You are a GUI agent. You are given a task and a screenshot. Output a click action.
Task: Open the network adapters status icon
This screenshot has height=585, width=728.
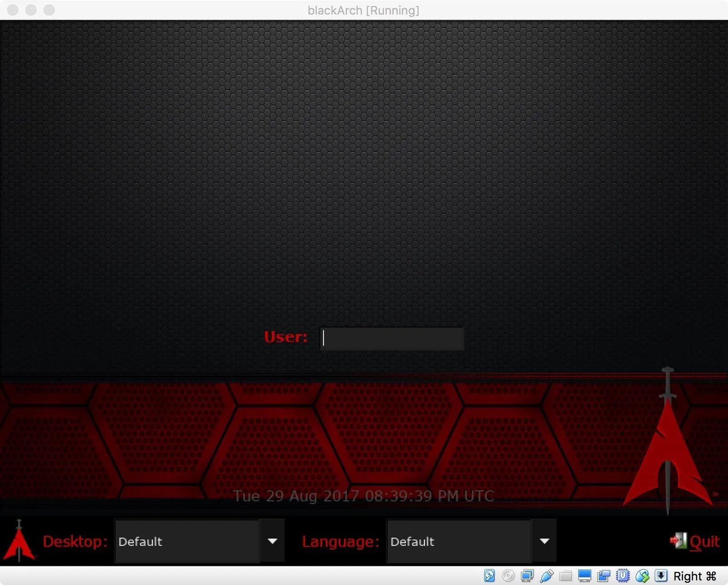coord(527,575)
